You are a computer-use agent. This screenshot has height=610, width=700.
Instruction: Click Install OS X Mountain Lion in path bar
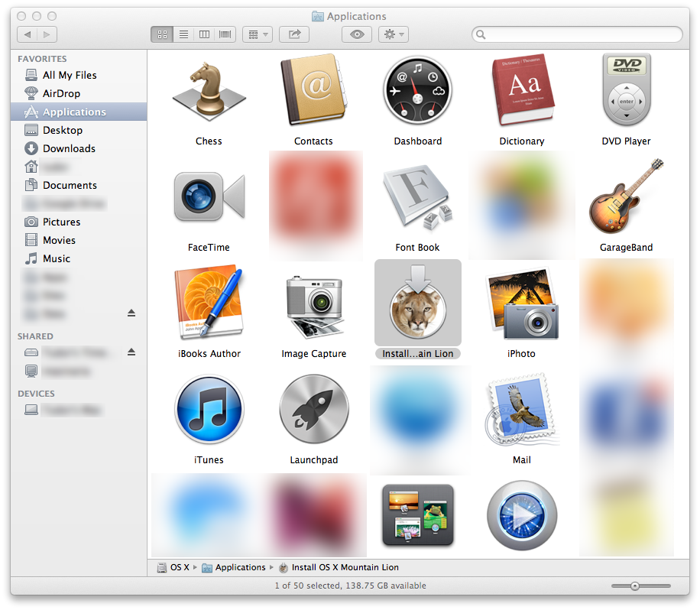click(339, 568)
